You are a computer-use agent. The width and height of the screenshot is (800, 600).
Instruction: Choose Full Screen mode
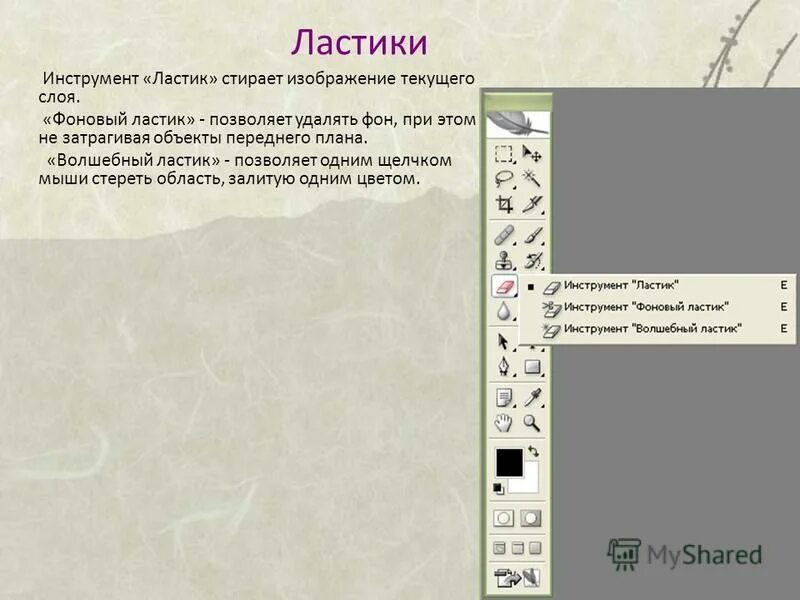[x=535, y=548]
